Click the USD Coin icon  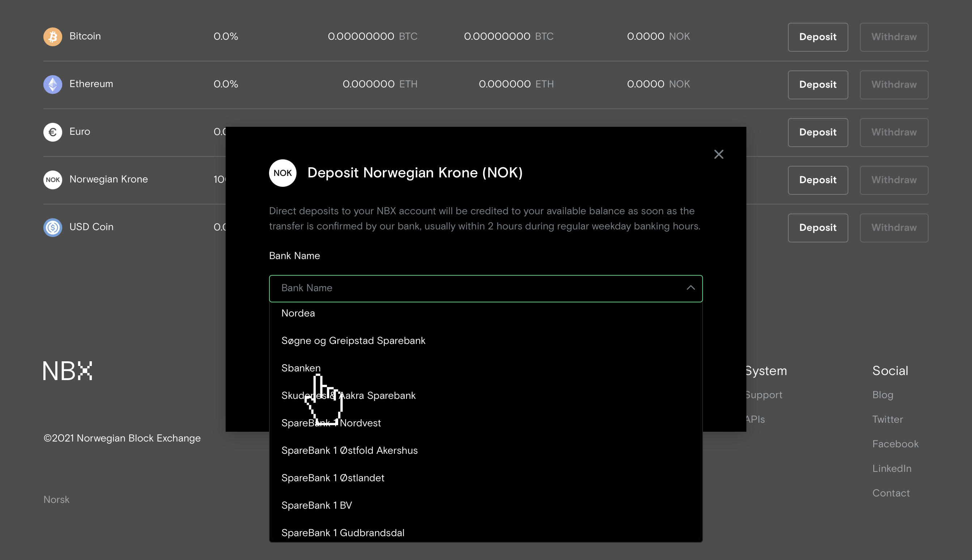(53, 227)
